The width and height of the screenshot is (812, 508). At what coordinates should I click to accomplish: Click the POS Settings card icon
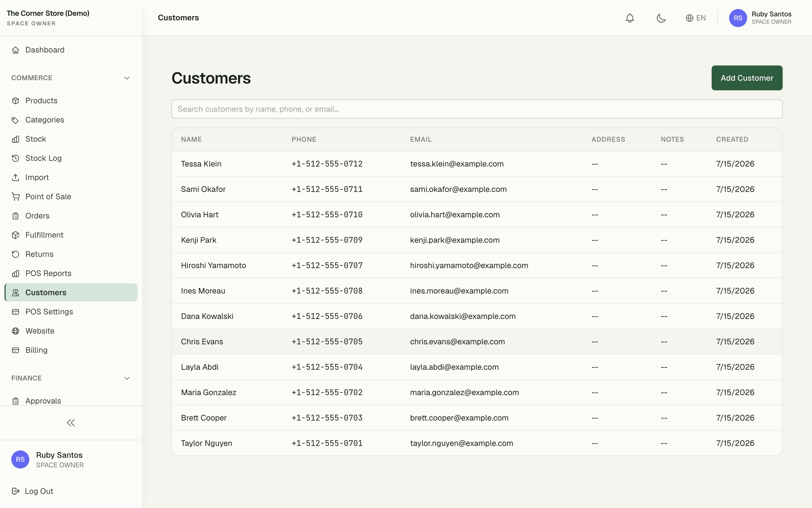click(16, 312)
